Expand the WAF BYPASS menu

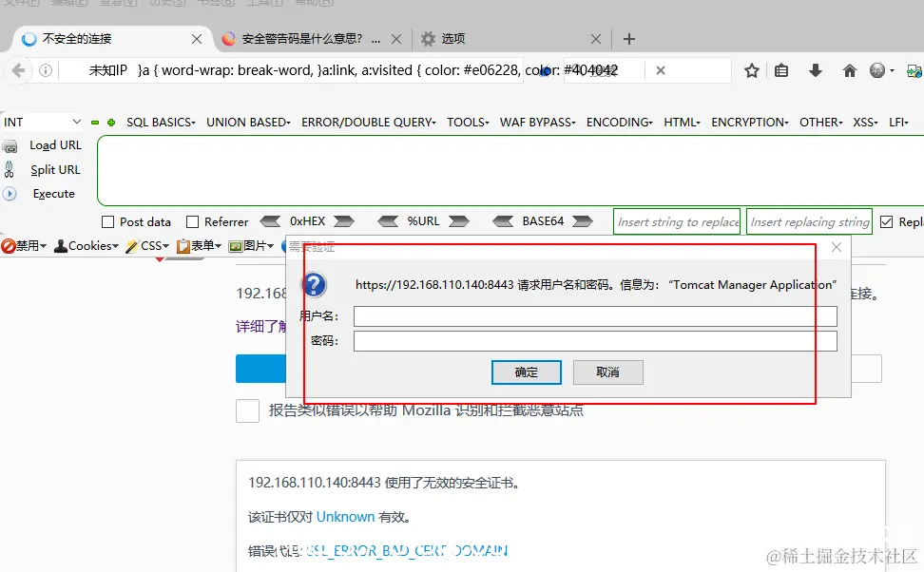coord(537,122)
